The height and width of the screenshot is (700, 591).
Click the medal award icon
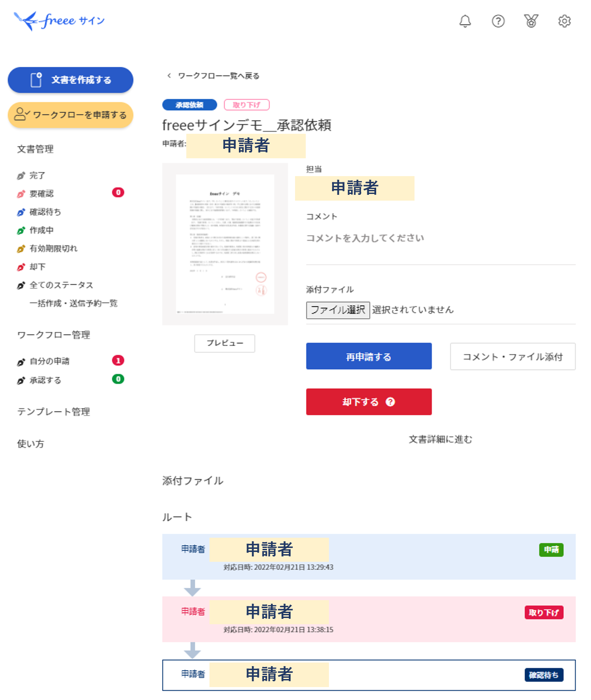tap(531, 21)
